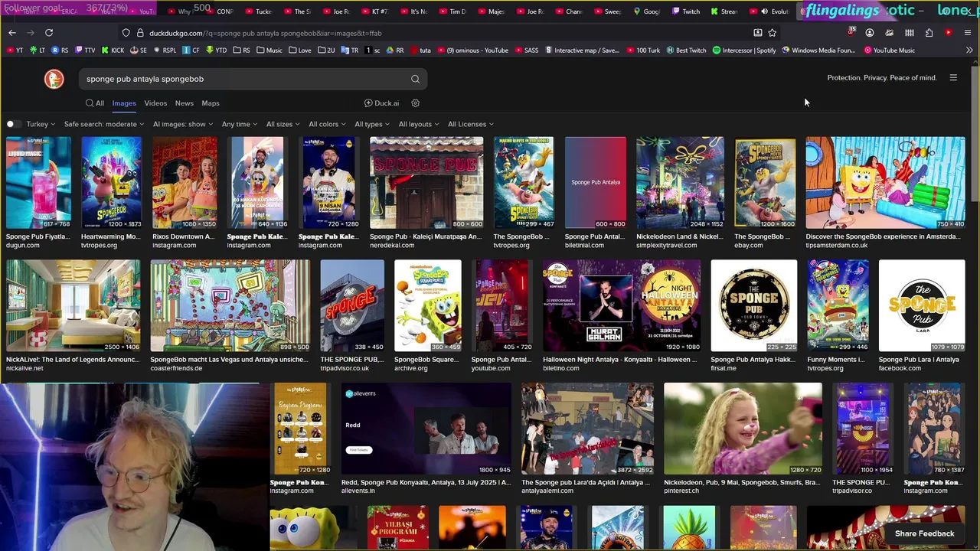Click the browser address bar URL
The image size is (980, 551).
[x=265, y=33]
